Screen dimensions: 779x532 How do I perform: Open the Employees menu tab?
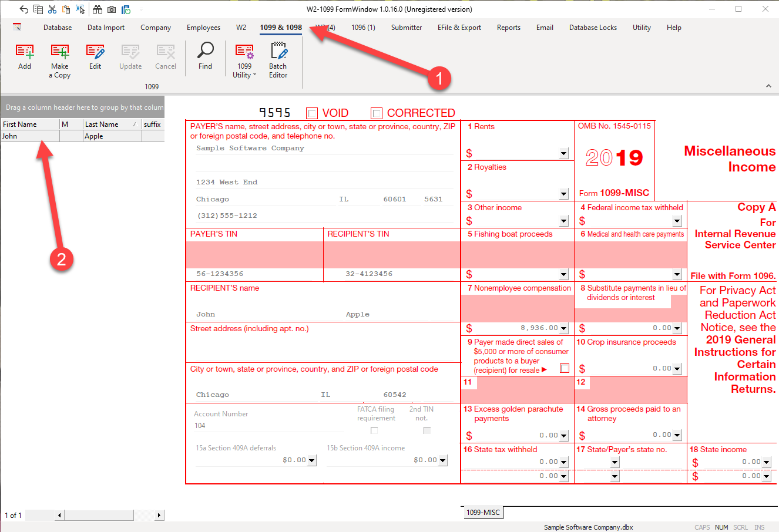click(x=203, y=28)
